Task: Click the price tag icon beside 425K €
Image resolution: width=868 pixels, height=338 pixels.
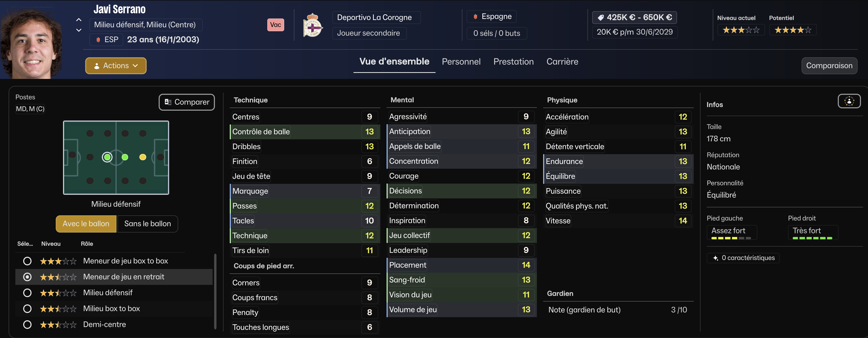Action: tap(600, 17)
